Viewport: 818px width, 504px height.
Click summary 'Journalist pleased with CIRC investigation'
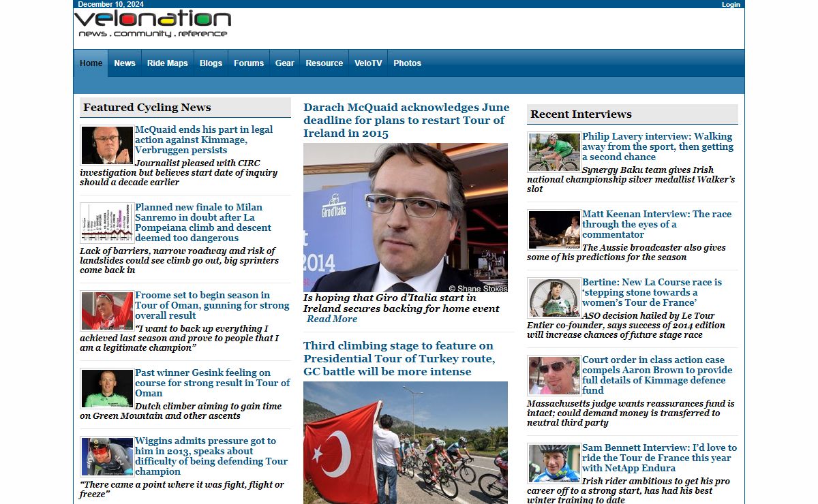point(179,172)
